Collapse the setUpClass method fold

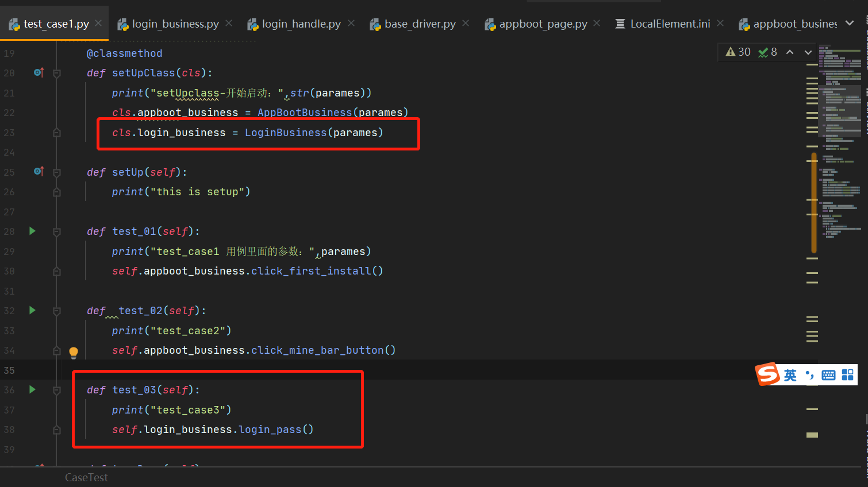[57, 74]
